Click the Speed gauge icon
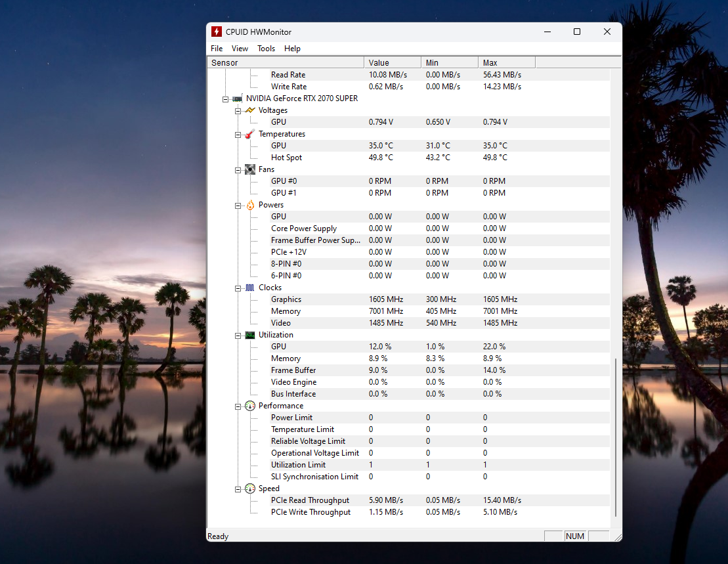728x564 pixels. coord(250,488)
